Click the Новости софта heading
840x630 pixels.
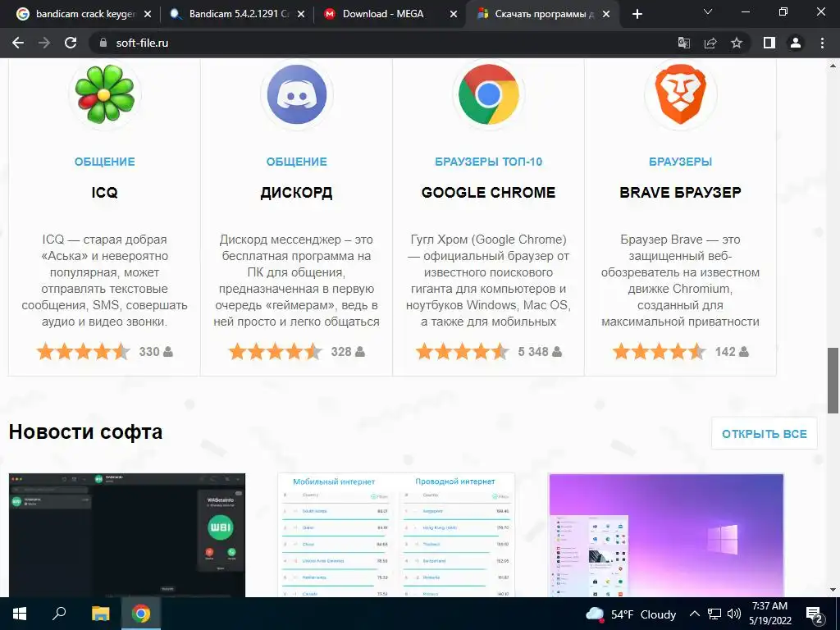[85, 431]
